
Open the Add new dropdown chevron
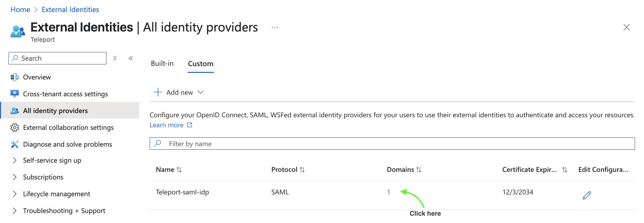coord(200,92)
